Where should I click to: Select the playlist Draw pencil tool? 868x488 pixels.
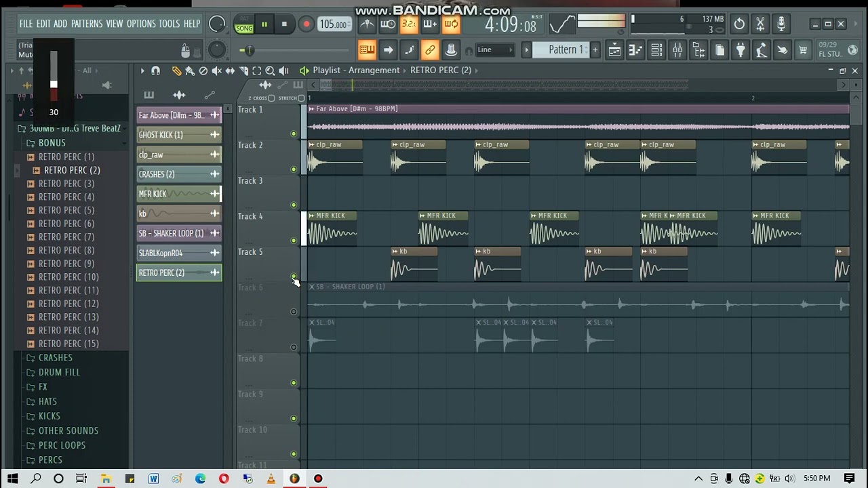coord(176,70)
